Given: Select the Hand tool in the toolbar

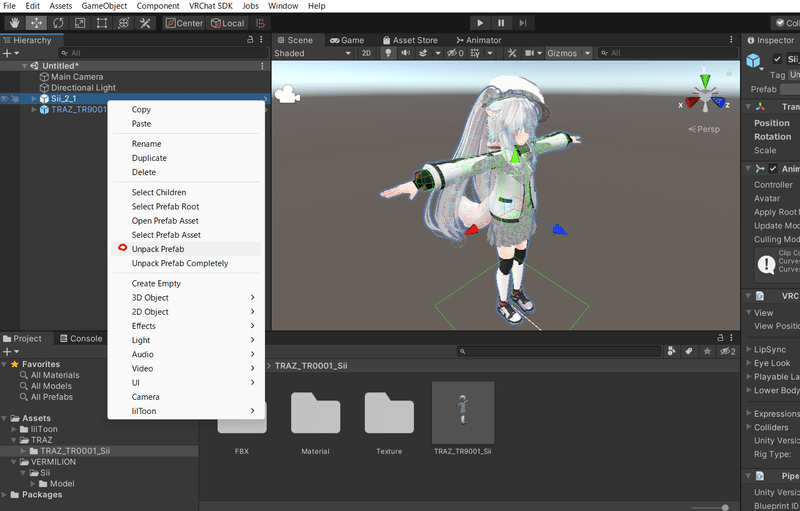Looking at the screenshot, I should (14, 23).
